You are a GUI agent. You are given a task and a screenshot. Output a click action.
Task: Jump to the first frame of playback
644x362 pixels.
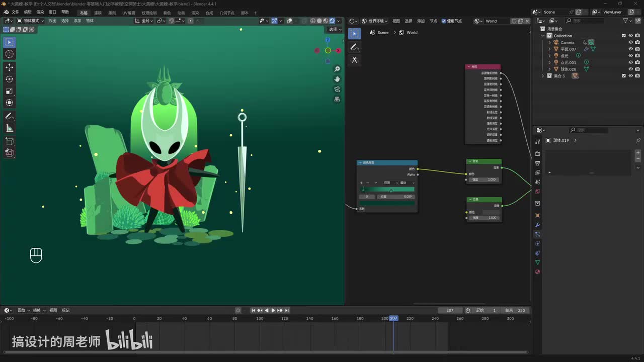click(254, 310)
